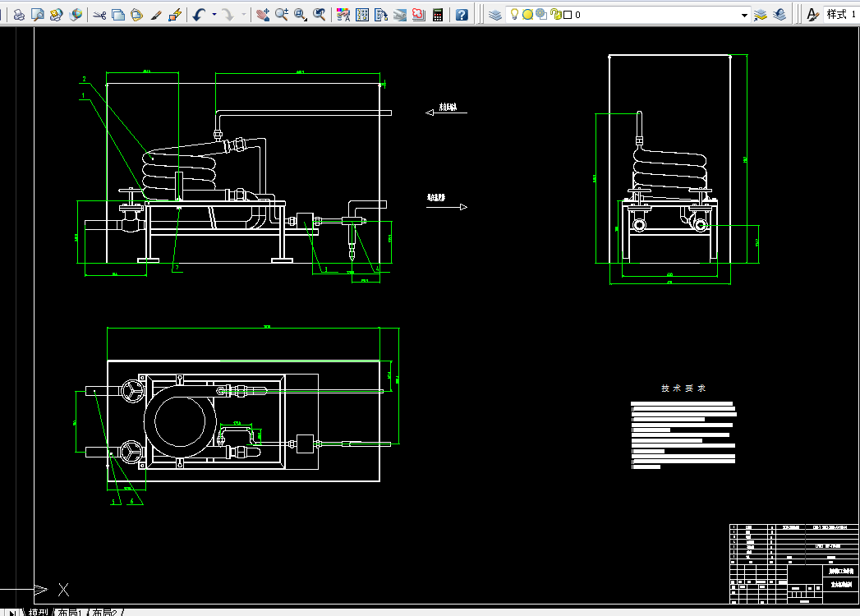The height and width of the screenshot is (616, 860).
Task: Click the 3D DWF publish icon
Action: (x=75, y=15)
